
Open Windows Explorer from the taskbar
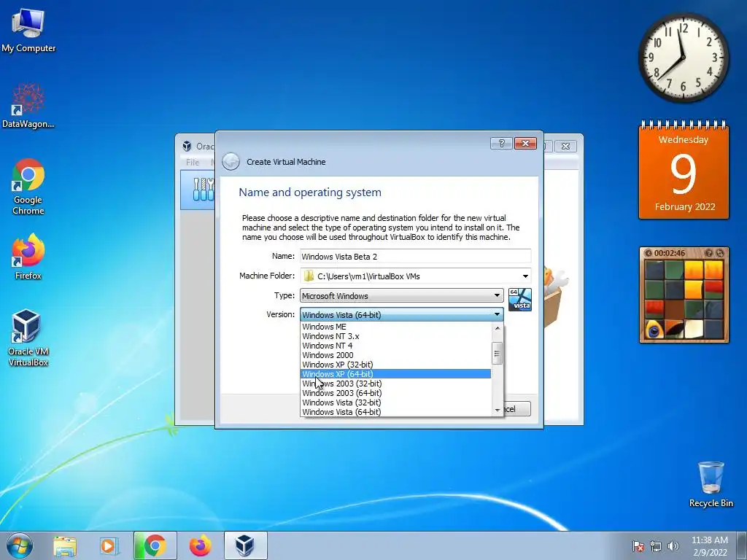pos(65,545)
